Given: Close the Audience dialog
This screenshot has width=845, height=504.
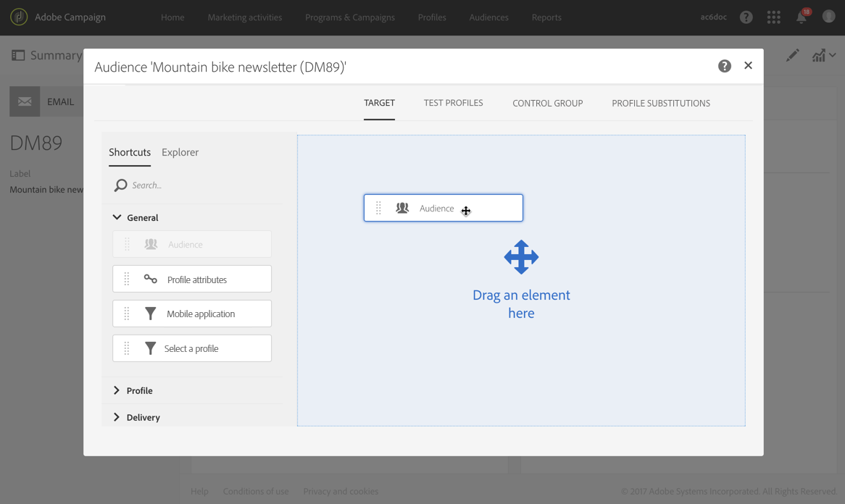Looking at the screenshot, I should point(748,65).
